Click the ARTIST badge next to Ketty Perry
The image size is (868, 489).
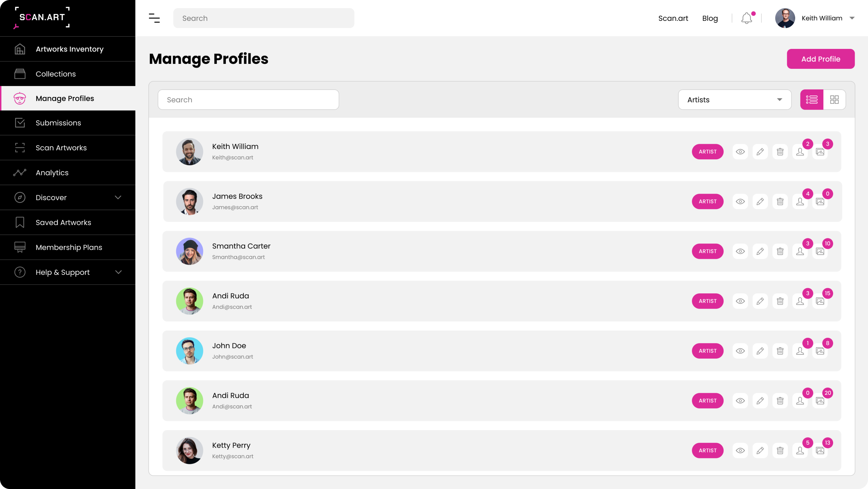click(x=708, y=450)
